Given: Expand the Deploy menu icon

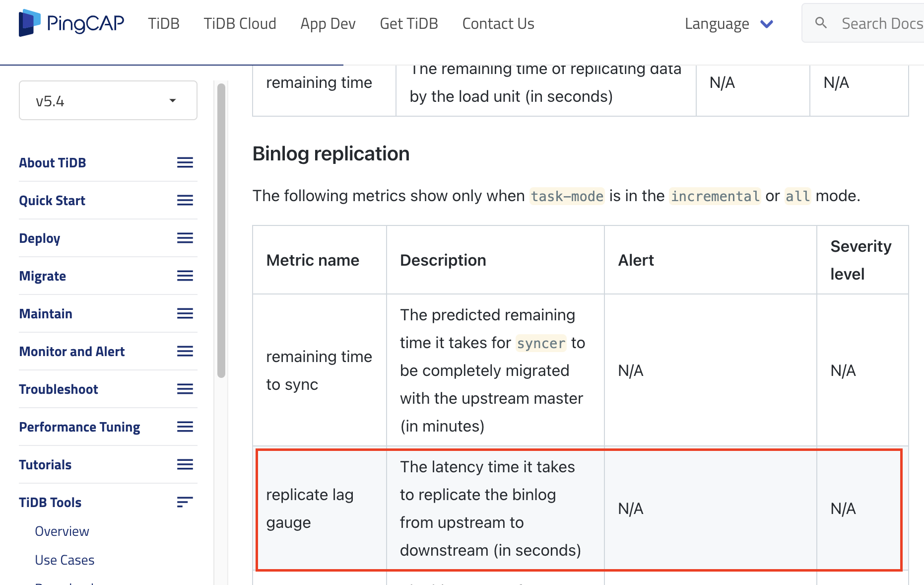Looking at the screenshot, I should [185, 238].
